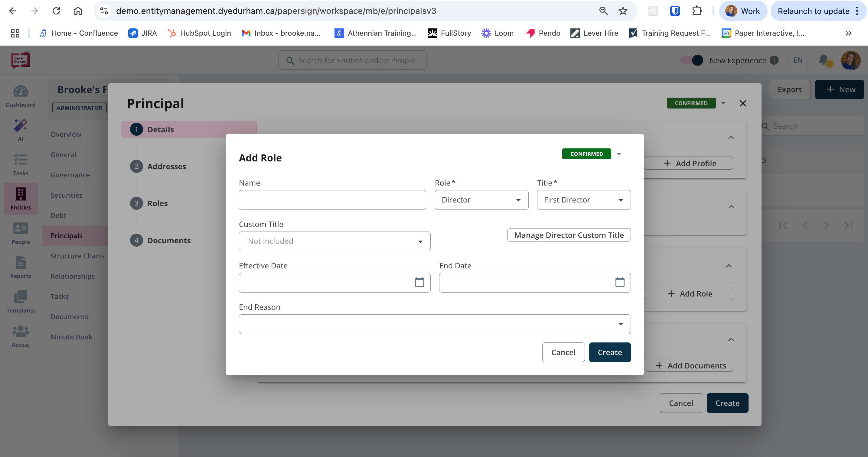Click Cancel in the Principal dialog
This screenshot has width=868, height=457.
(x=681, y=403)
